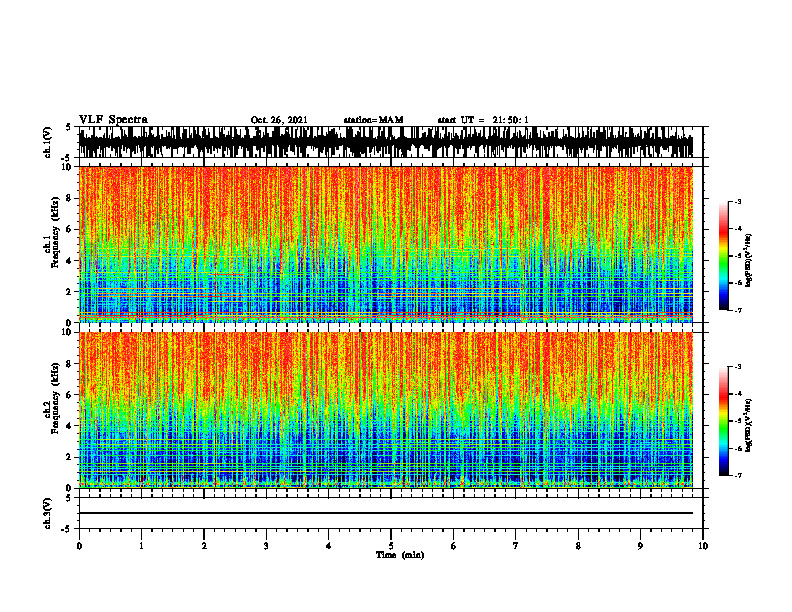Click the time axis tick label "2"
Viewport: 792px width, 612px height.
[x=204, y=546]
